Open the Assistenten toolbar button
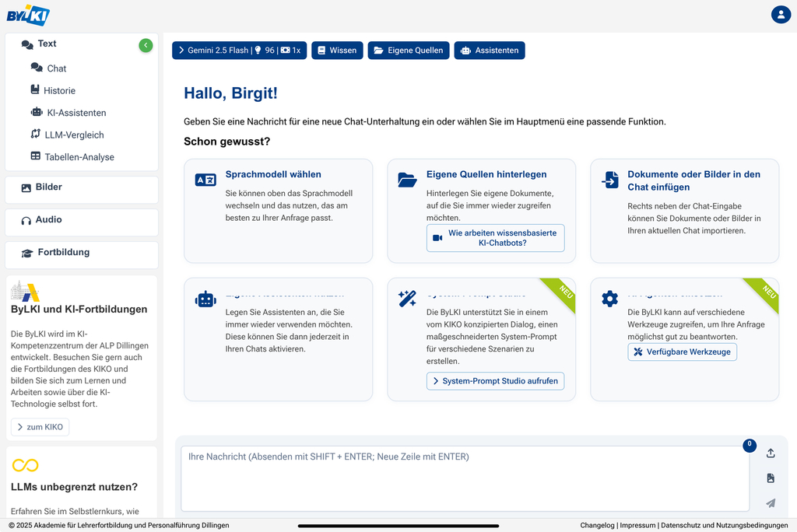 click(490, 51)
